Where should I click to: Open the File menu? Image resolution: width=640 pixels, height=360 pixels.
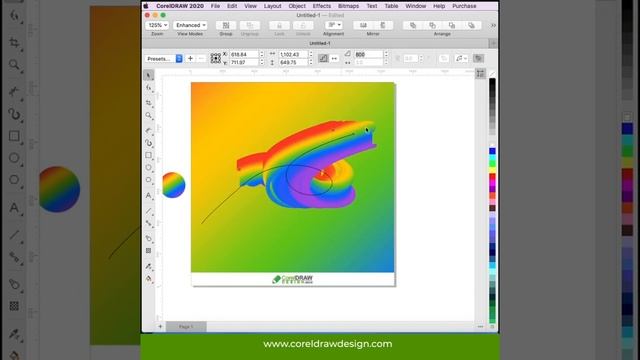[x=216, y=6]
